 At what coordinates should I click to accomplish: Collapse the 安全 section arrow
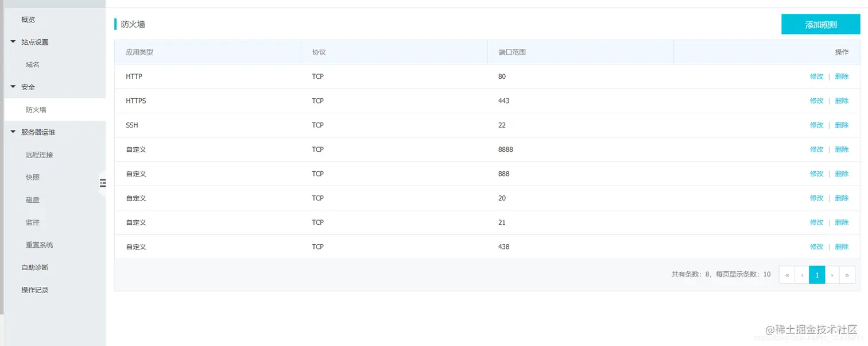coord(13,87)
